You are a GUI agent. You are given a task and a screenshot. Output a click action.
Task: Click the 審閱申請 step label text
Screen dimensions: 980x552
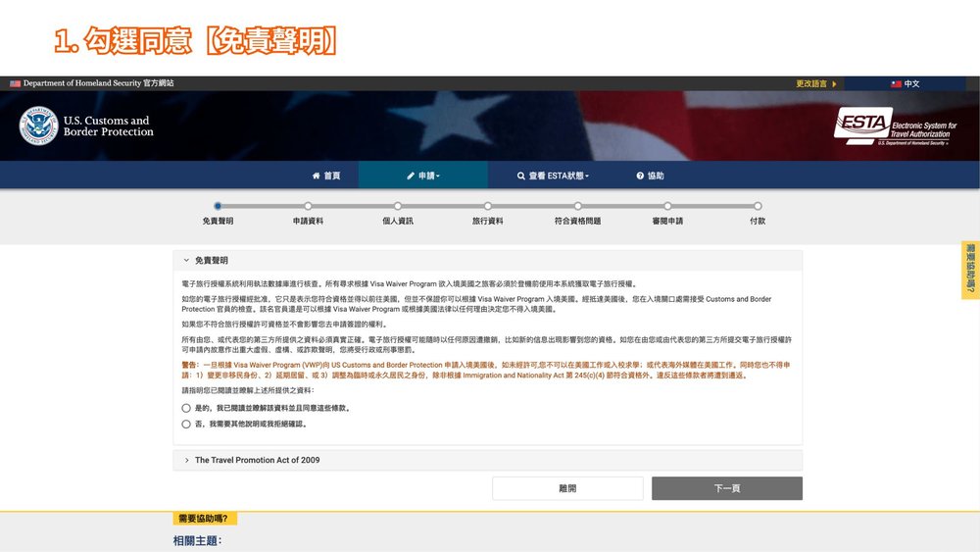(x=667, y=222)
